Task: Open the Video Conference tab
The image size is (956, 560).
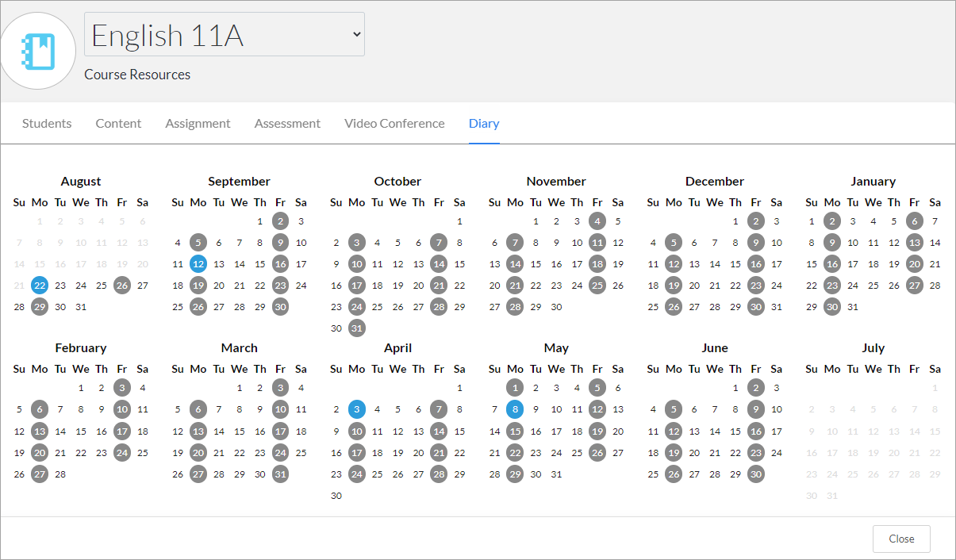Action: tap(394, 123)
